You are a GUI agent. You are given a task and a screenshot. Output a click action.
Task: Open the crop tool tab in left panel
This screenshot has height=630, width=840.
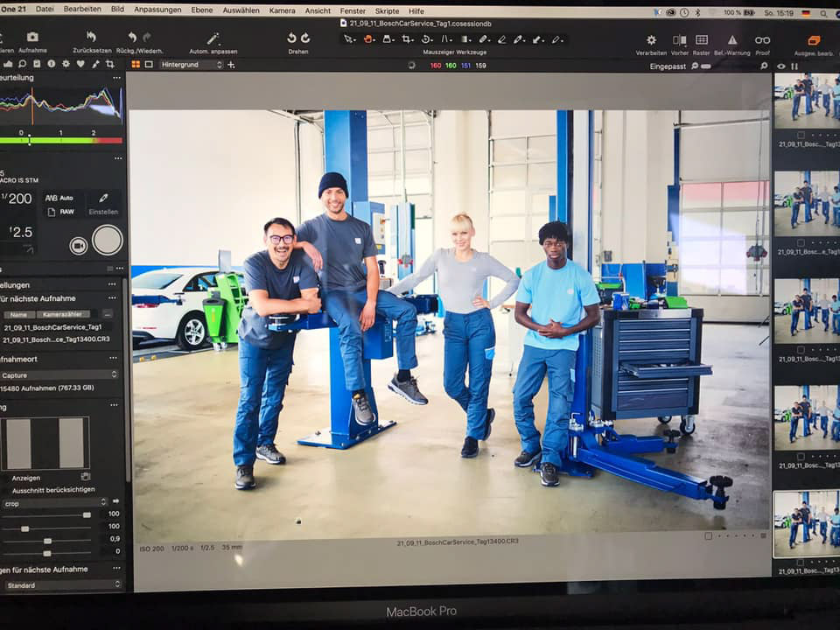(x=110, y=64)
